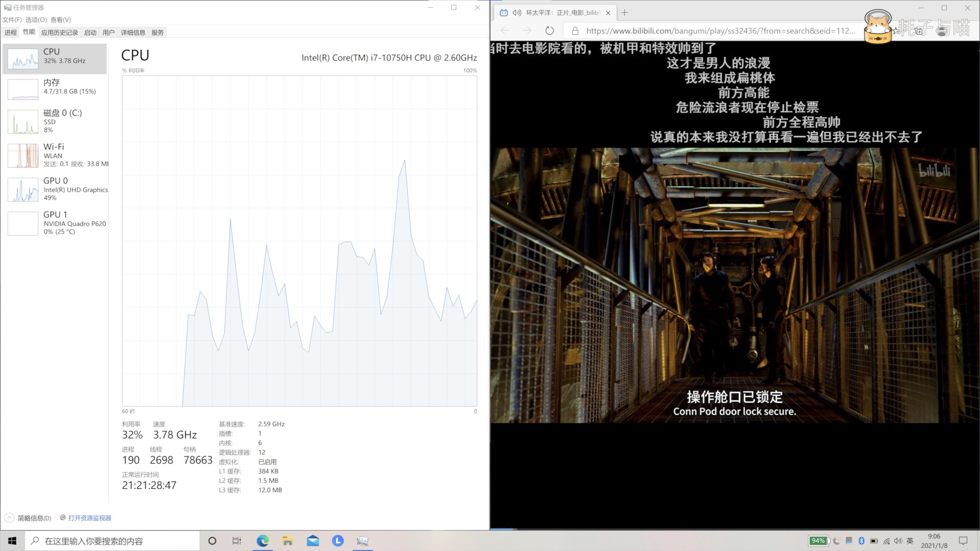The width and height of the screenshot is (980, 551).
Task: Select the 磁盘 0 (C:) disk entry
Action: click(x=55, y=122)
